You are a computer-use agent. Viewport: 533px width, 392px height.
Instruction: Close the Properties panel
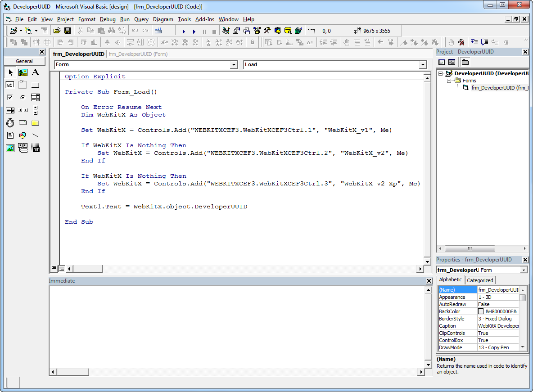(525, 260)
